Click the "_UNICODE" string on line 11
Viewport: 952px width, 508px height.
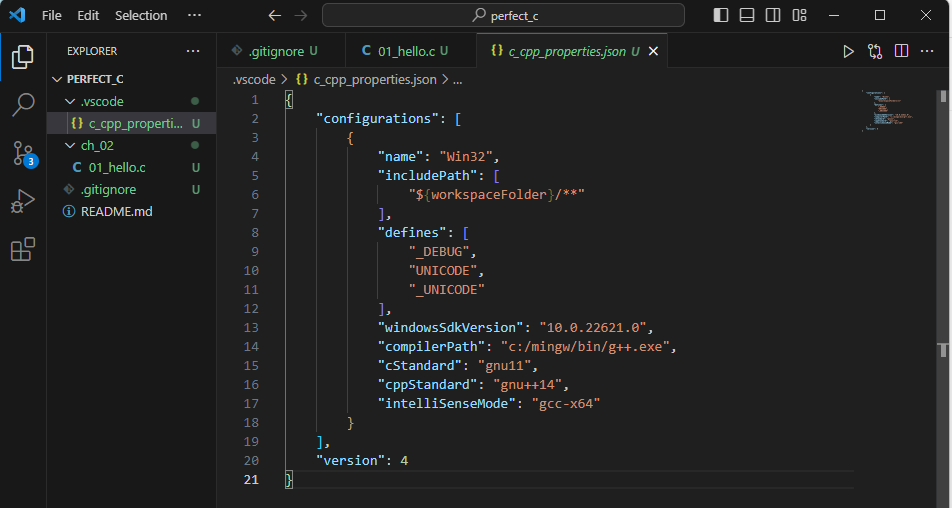[x=446, y=290]
